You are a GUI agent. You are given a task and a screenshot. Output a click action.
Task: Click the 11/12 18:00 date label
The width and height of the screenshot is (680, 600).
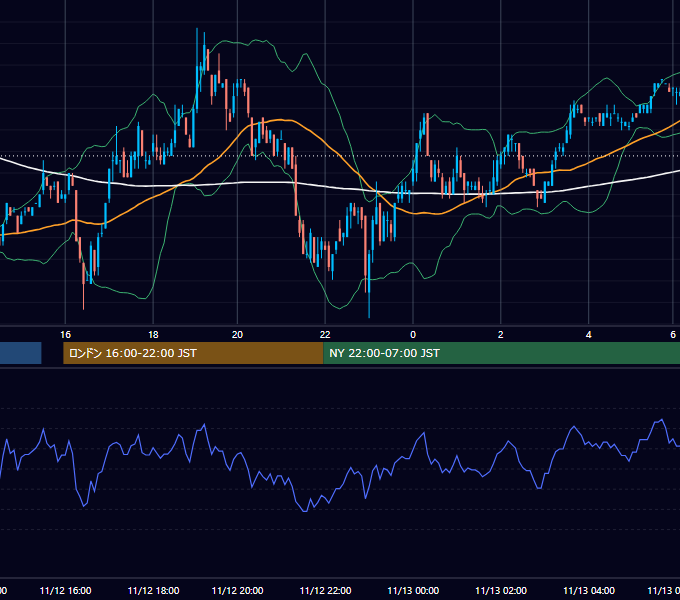pos(153,590)
